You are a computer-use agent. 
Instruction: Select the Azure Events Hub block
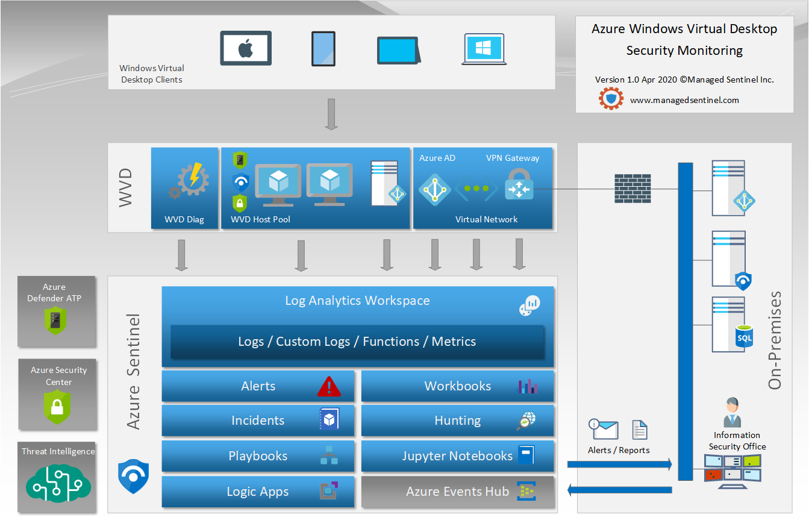tap(457, 491)
